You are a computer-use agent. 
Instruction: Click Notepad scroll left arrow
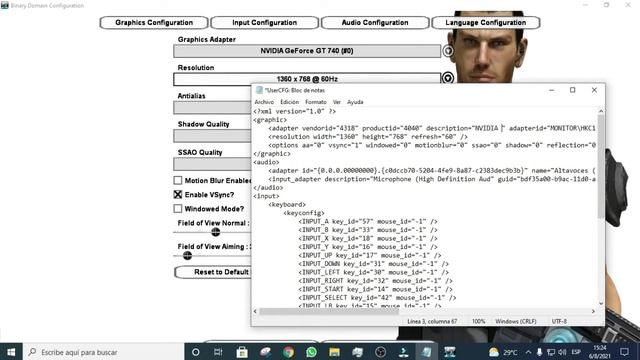pos(256,311)
